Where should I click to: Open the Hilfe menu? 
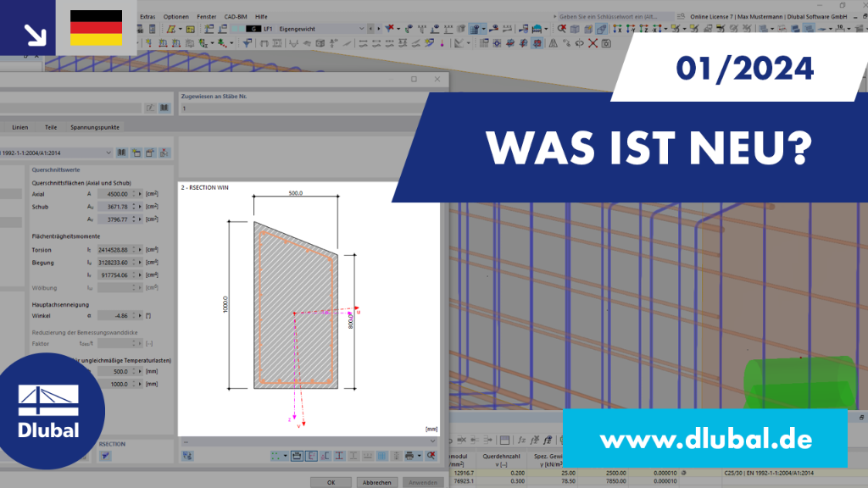click(x=261, y=17)
